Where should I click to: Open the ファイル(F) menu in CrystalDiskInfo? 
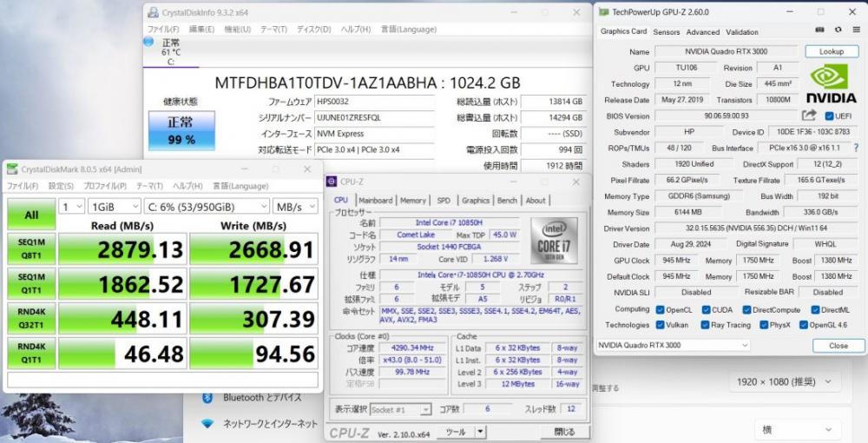pos(163,29)
